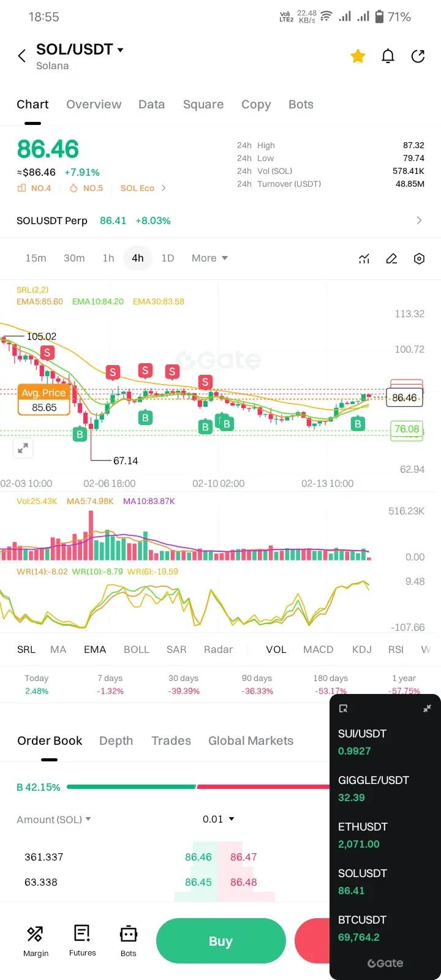Collapse the floating ticker widget
This screenshot has width=441, height=980.
[x=427, y=709]
